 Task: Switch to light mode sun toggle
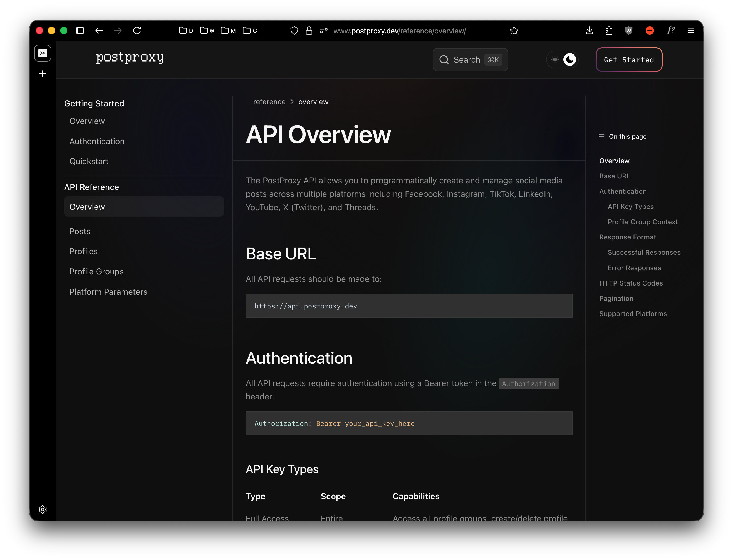[x=555, y=60]
